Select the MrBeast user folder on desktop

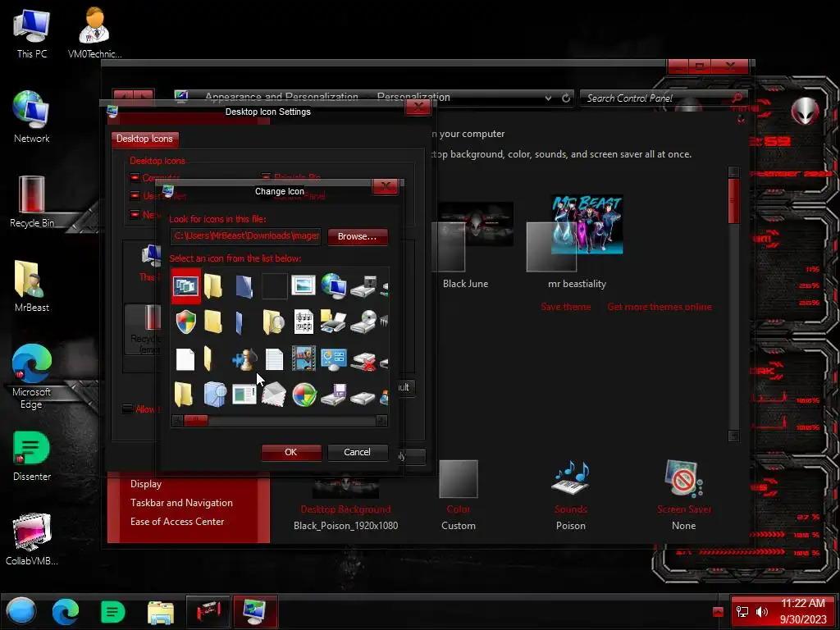[32, 286]
